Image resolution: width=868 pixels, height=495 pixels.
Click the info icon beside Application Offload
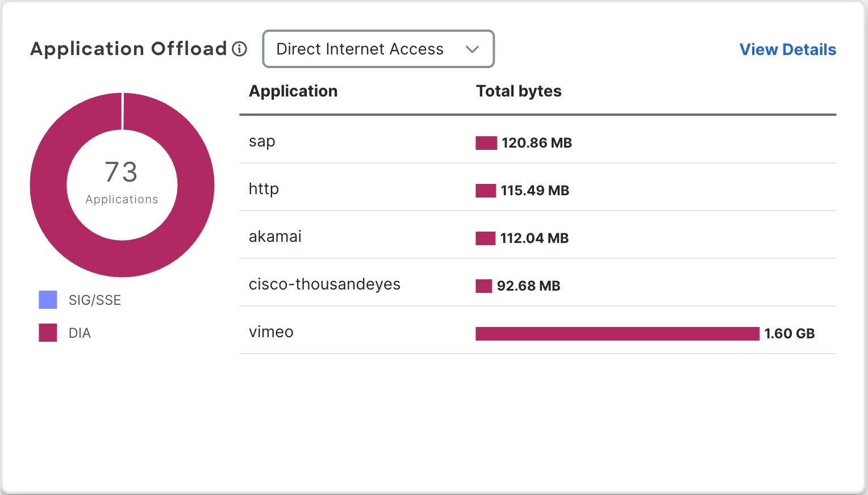pyautogui.click(x=240, y=49)
